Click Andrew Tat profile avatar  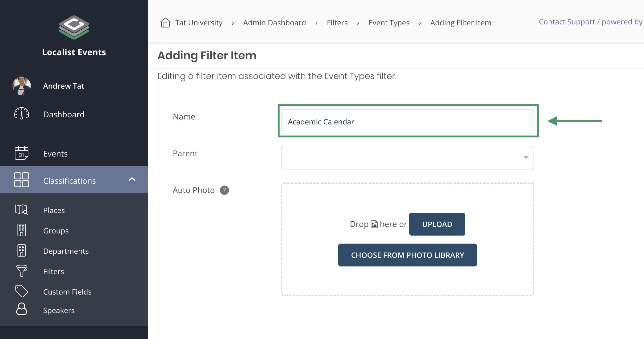point(22,86)
